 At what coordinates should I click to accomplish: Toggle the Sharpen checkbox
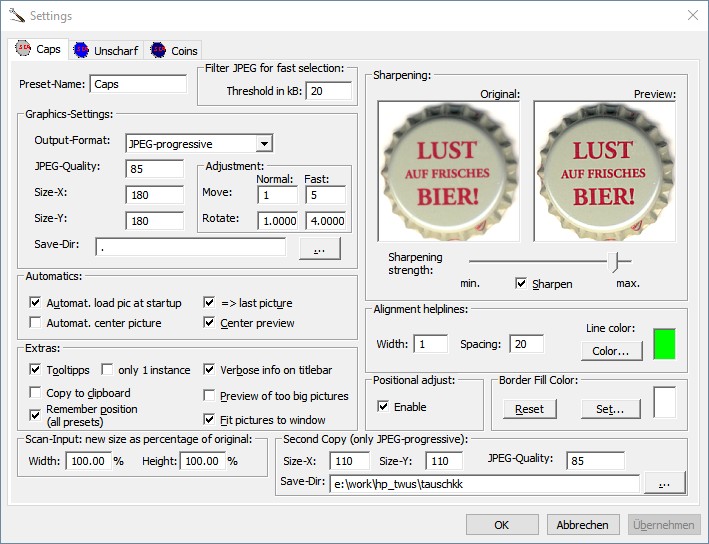(x=521, y=283)
